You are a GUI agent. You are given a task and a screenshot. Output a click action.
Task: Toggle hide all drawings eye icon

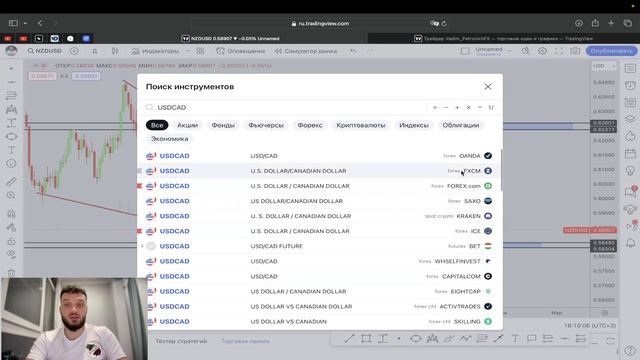pos(11,255)
